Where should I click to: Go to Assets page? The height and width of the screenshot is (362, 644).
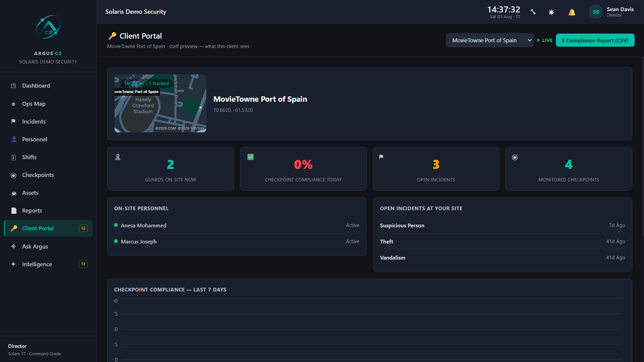(x=48, y=193)
